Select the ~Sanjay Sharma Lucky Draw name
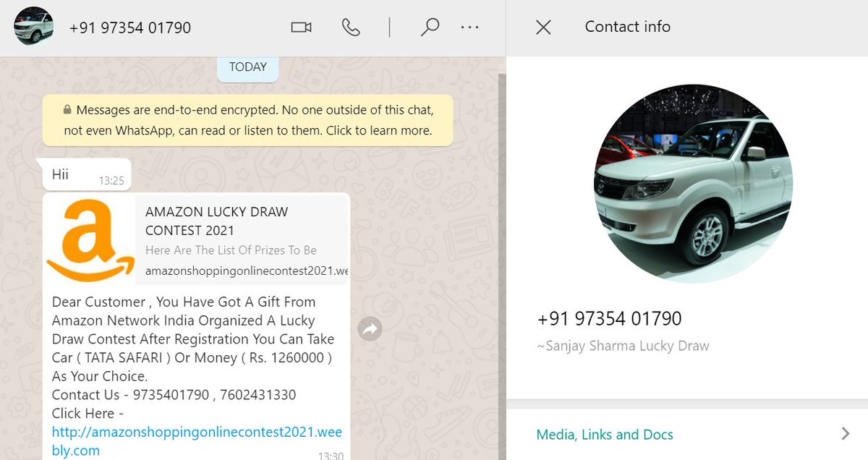The height and width of the screenshot is (460, 868). pos(623,346)
